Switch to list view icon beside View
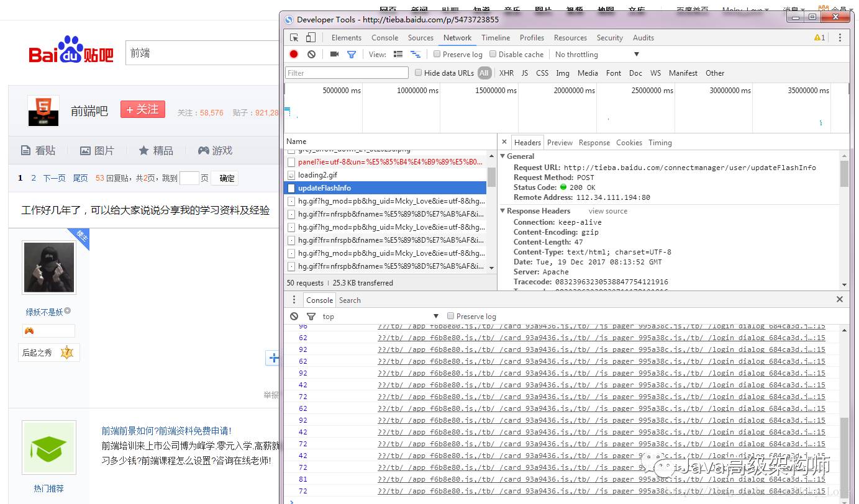The image size is (859, 504). [398, 55]
